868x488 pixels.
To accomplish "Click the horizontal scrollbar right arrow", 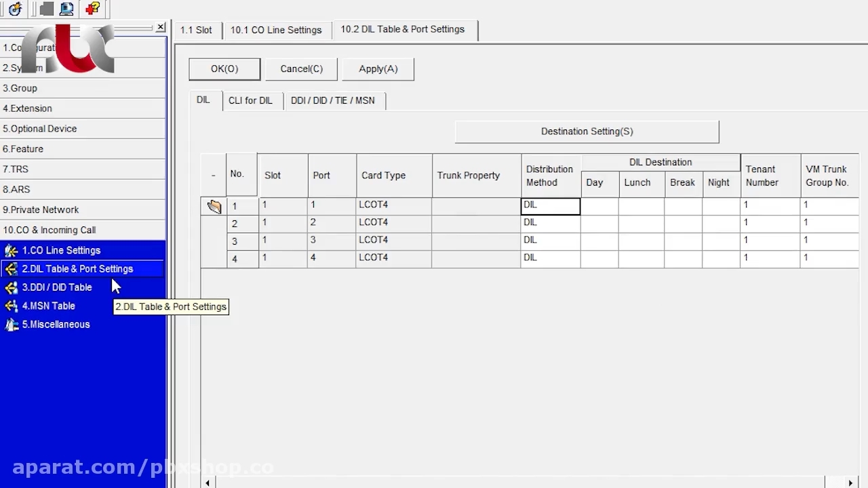I will (851, 483).
